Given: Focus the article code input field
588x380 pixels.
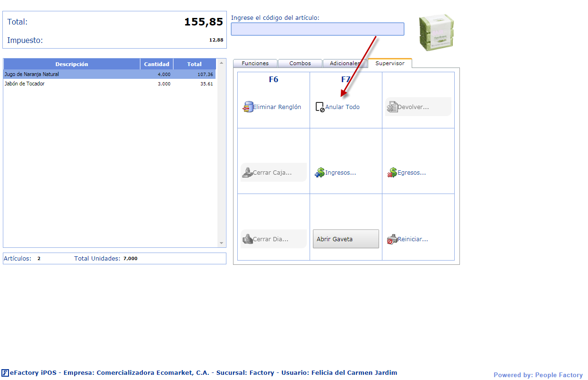Looking at the screenshot, I should (x=318, y=29).
